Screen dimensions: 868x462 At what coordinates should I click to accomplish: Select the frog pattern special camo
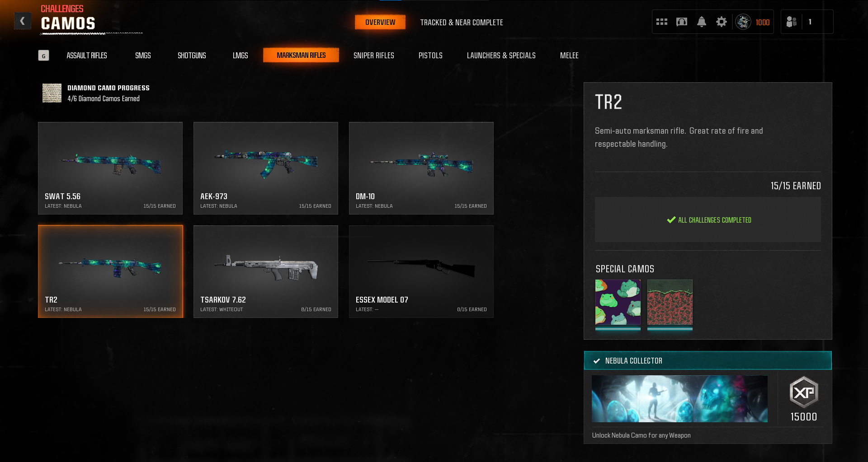[618, 302]
